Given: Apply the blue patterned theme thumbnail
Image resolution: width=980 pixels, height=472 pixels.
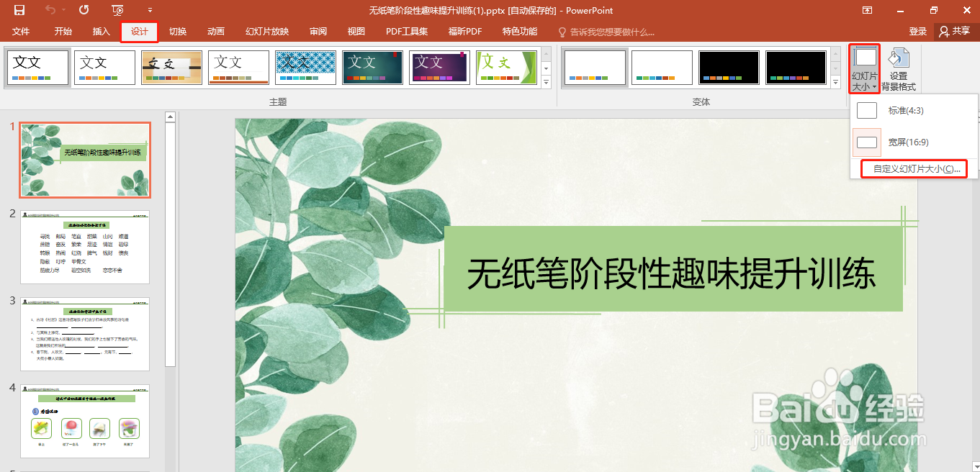Looking at the screenshot, I should tap(305, 67).
